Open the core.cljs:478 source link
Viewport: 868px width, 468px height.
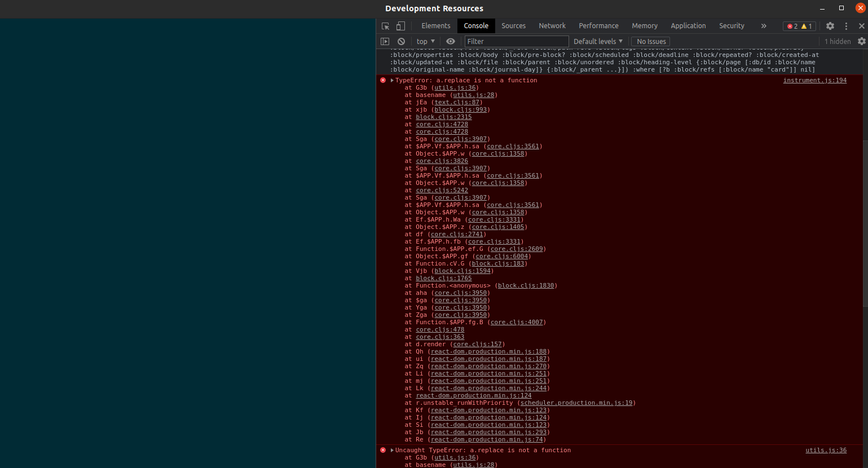[x=440, y=330]
